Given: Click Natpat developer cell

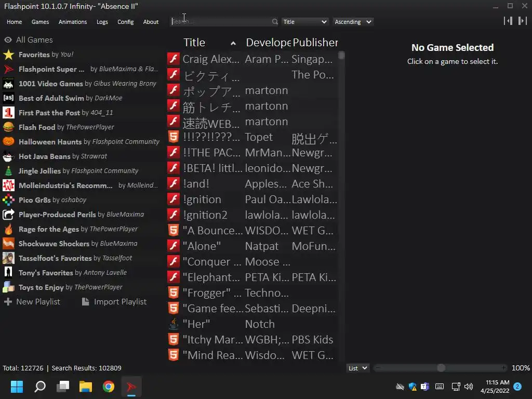Looking at the screenshot, I should [x=262, y=246].
